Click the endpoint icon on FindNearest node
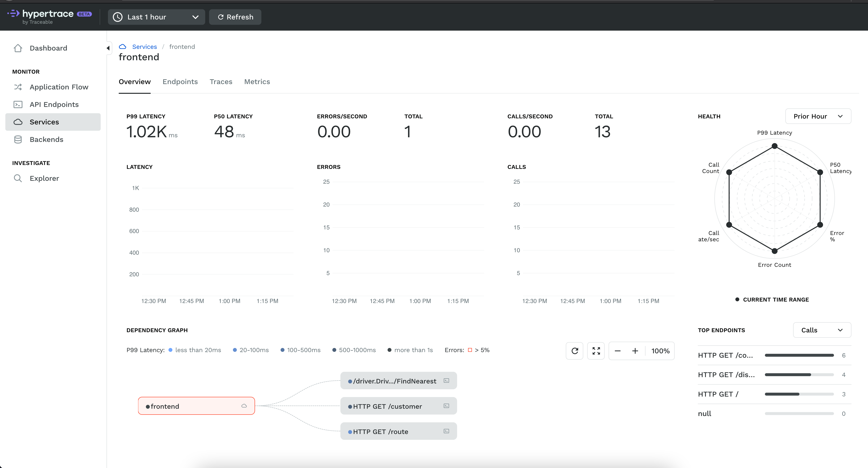The image size is (868, 468). pos(446,381)
